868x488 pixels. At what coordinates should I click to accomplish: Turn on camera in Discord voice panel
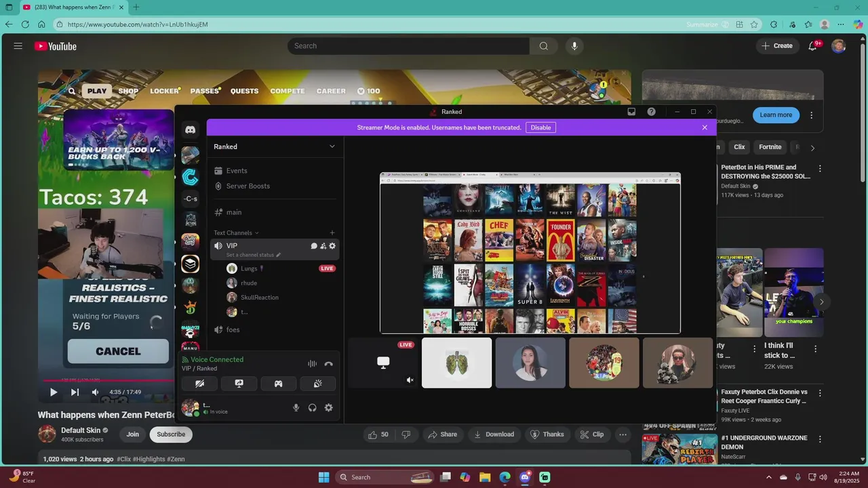click(199, 384)
